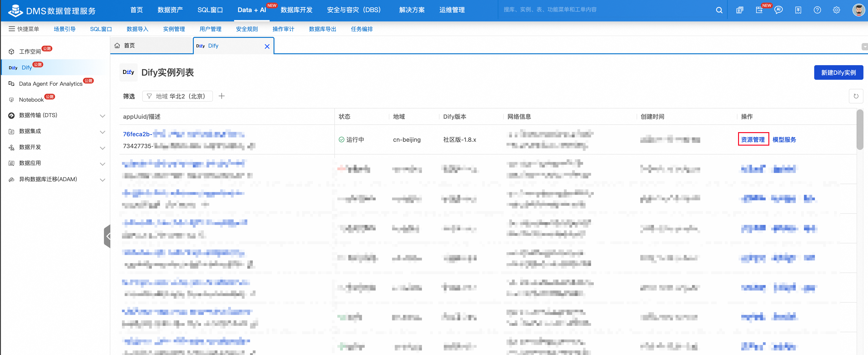Click the appUuid/描述 column header
The width and height of the screenshot is (868, 355).
[x=142, y=116]
